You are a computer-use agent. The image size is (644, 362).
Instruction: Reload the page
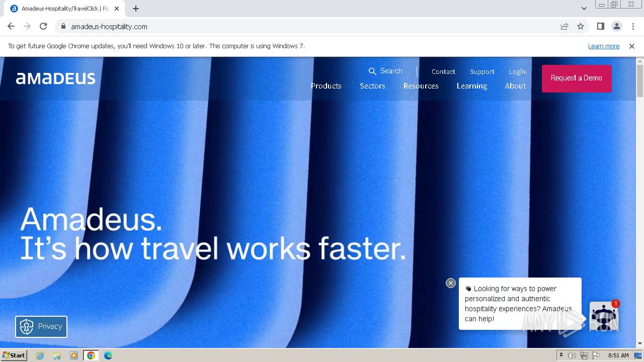click(x=43, y=26)
